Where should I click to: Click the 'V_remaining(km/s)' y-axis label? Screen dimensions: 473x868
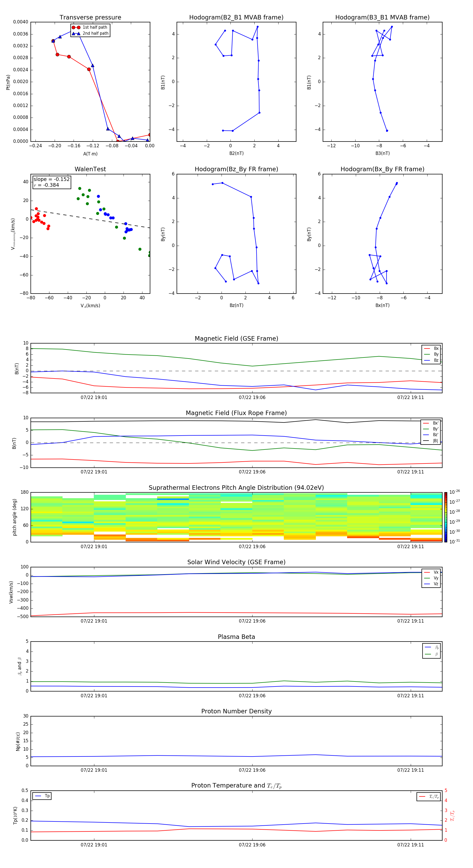[x=13, y=234]
